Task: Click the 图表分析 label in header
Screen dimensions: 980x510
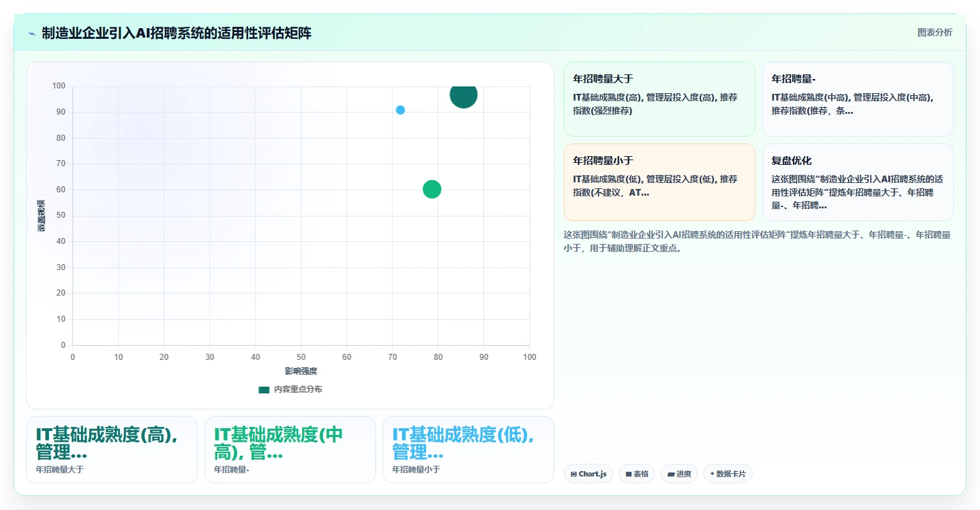Action: pyautogui.click(x=934, y=32)
